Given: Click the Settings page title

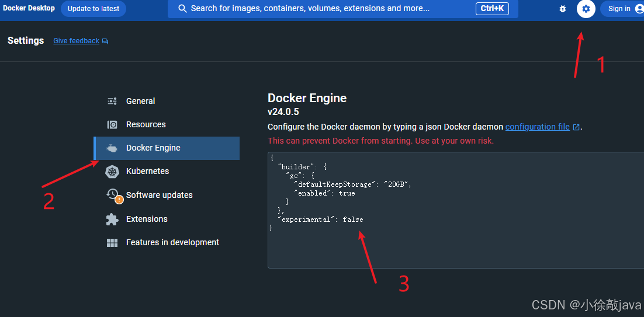Looking at the screenshot, I should point(26,41).
